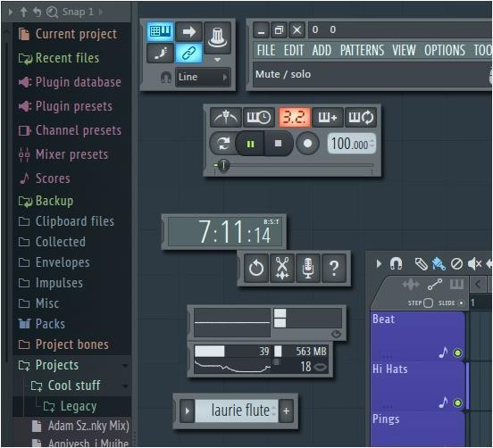493x448 pixels.
Task: Show automation clips picker icon
Action: coord(435,285)
